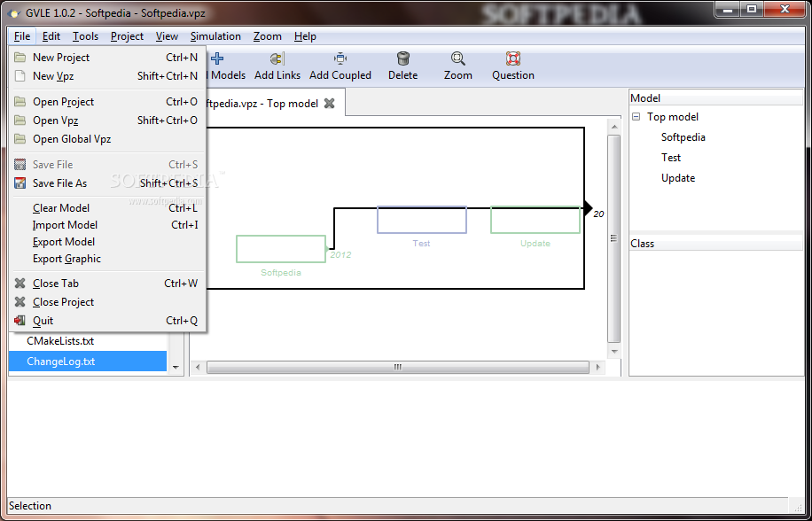This screenshot has height=521, width=812.
Task: Click the Open Vpz folder icon
Action: [x=20, y=120]
